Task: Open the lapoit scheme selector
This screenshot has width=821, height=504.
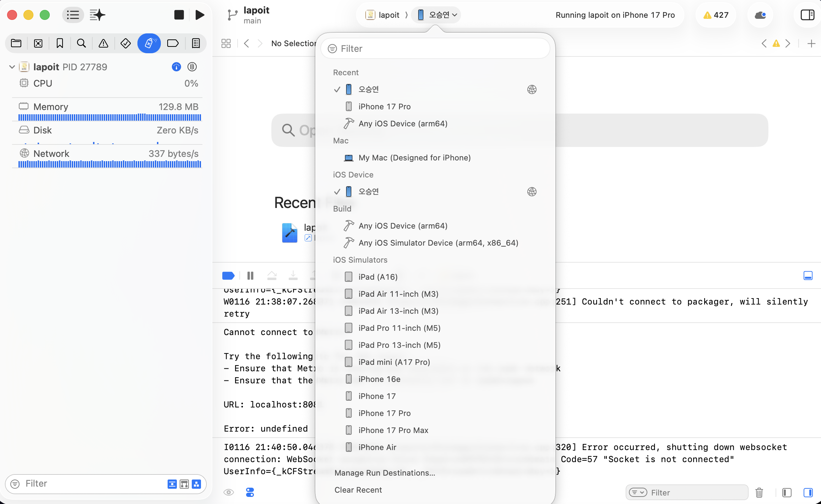Action: (x=382, y=15)
